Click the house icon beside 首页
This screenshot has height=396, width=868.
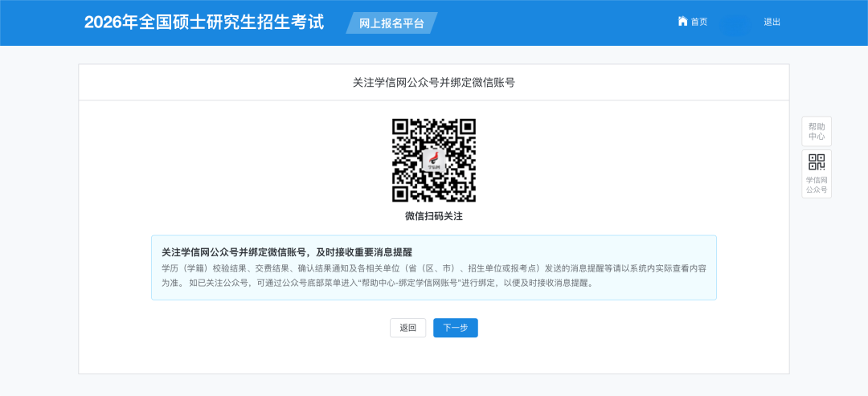682,22
